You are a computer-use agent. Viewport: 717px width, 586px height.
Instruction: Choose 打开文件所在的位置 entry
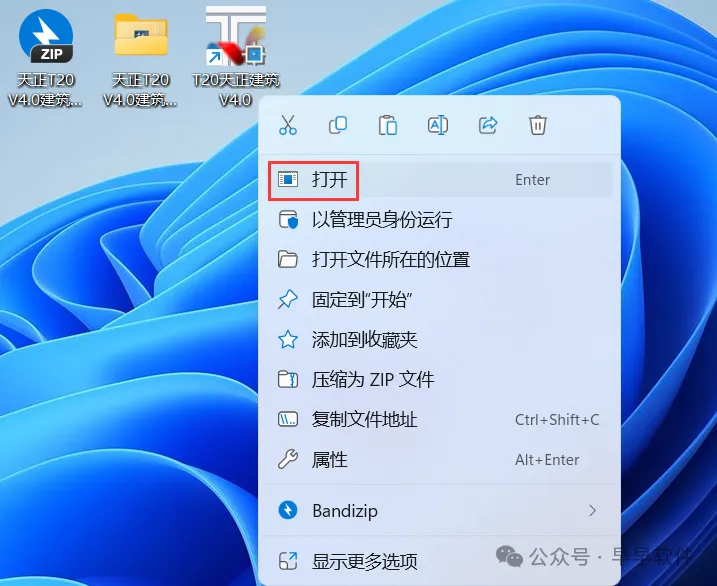coord(439,260)
